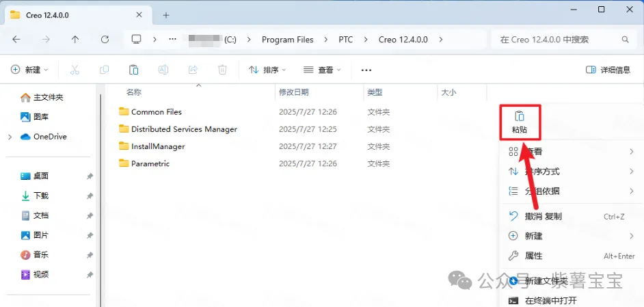Open a new tab with plus button
Image resolution: width=644 pixels, height=307 pixels.
166,14
